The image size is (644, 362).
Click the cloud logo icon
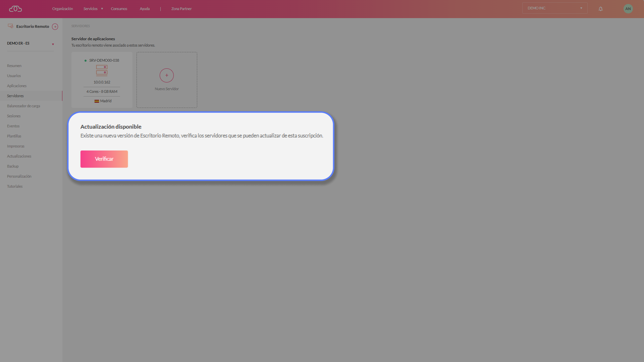[x=15, y=9]
